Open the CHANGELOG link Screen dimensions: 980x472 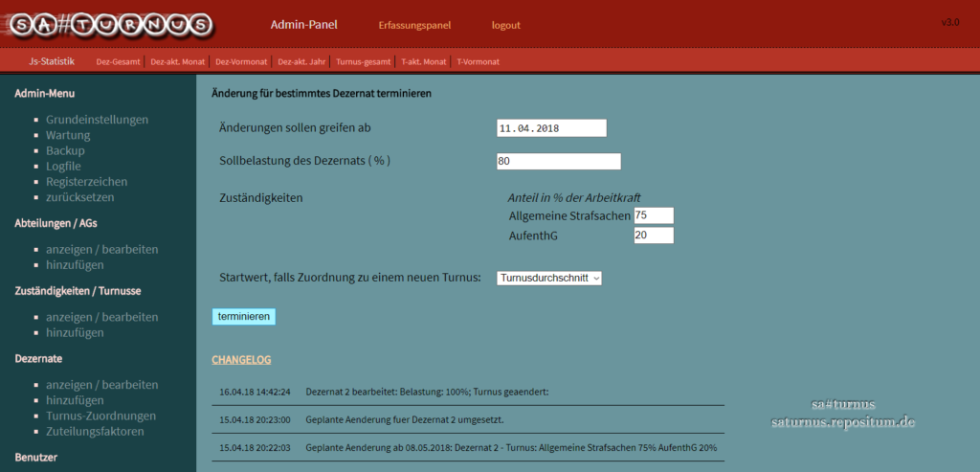[241, 360]
